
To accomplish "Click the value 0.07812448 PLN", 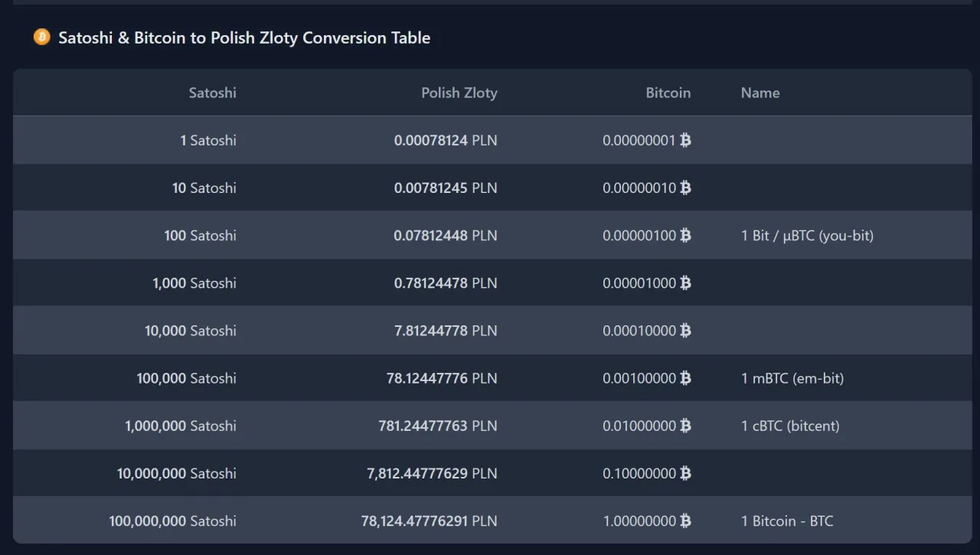I will pos(446,235).
